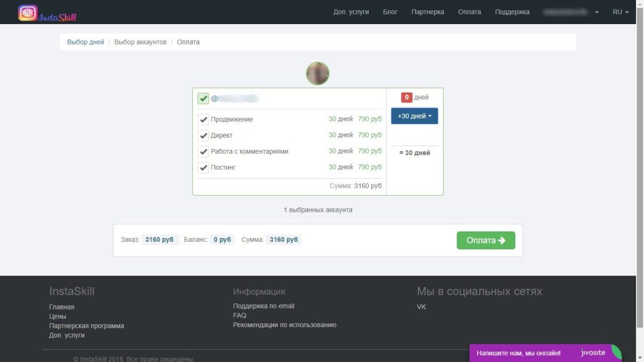The image size is (644, 362).
Task: Click the green Оплата button
Action: point(486,240)
